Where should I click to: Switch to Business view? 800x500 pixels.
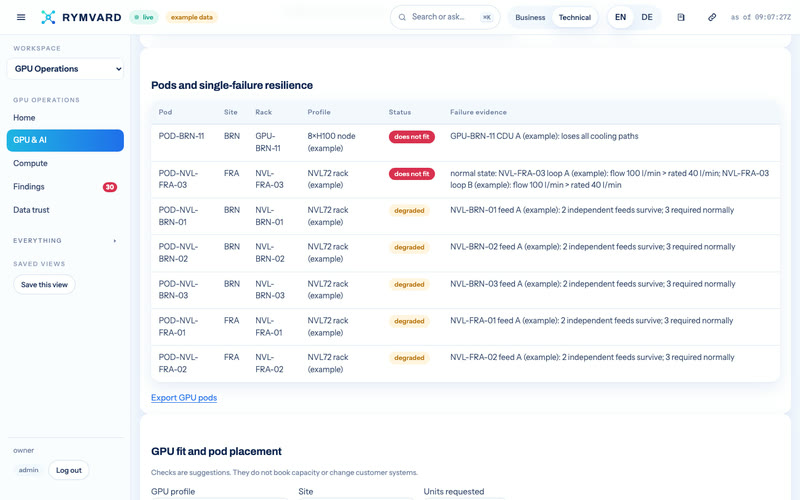[530, 17]
